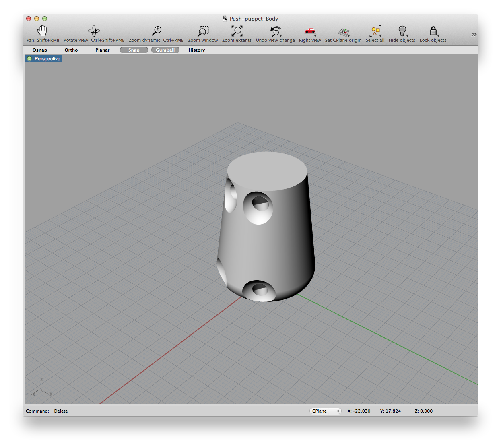
Task: Turn on Ortho mode
Action: [x=71, y=50]
